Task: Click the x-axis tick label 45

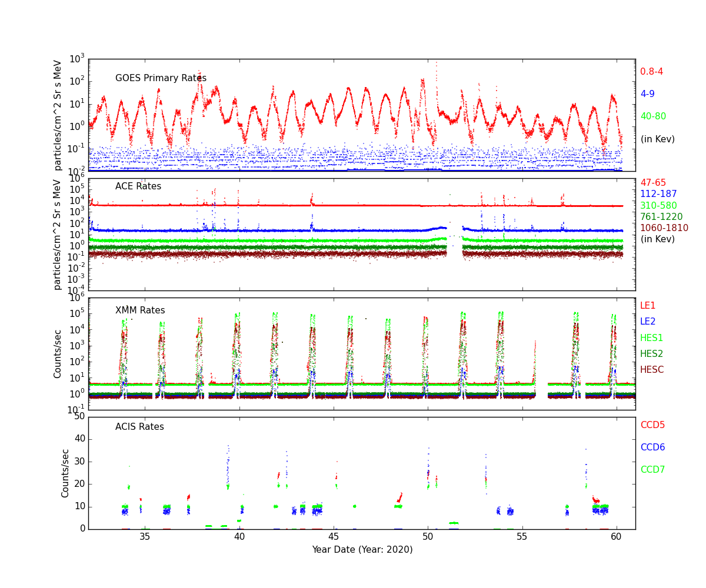Action: click(334, 538)
